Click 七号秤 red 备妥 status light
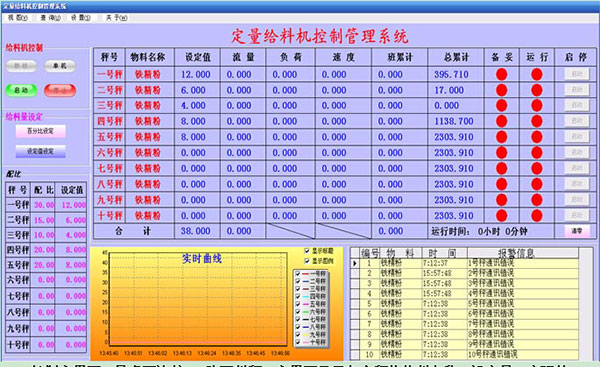This screenshot has height=367, width=600. 501,168
